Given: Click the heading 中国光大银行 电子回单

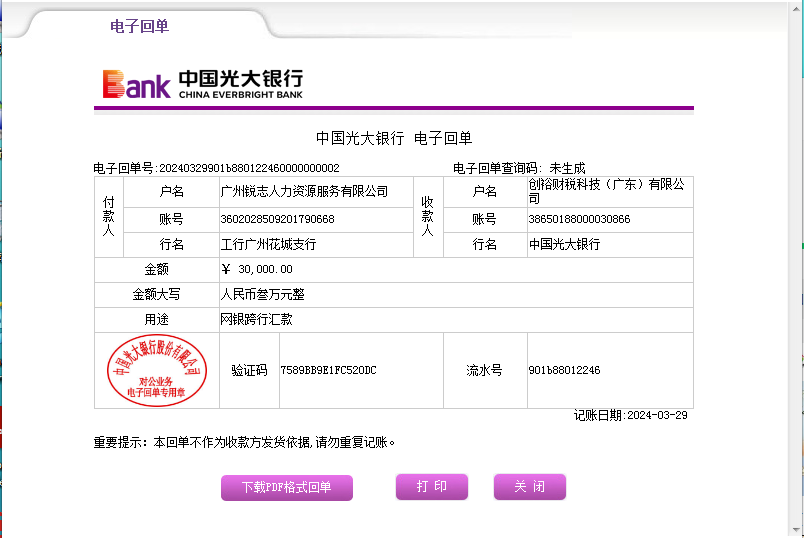Looking at the screenshot, I should click(394, 138).
